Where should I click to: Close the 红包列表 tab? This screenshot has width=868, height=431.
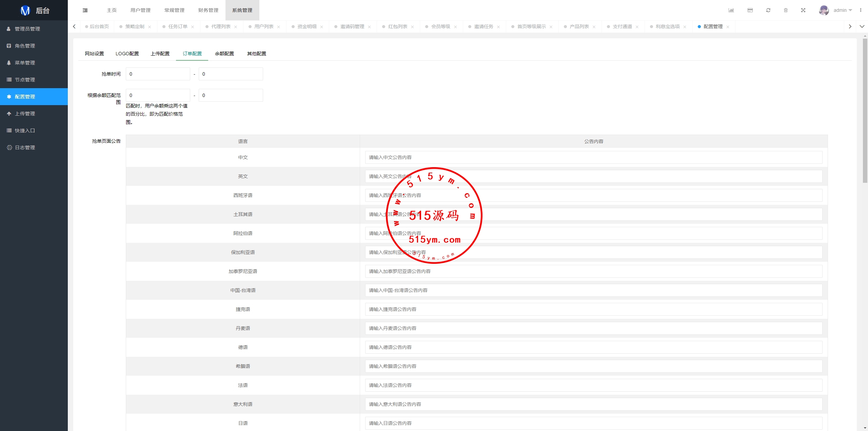coord(412,27)
